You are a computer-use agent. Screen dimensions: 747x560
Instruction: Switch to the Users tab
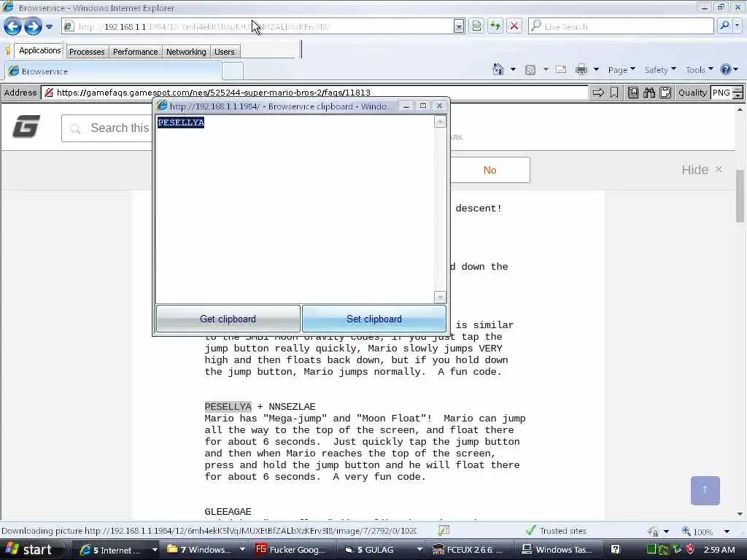225,52
